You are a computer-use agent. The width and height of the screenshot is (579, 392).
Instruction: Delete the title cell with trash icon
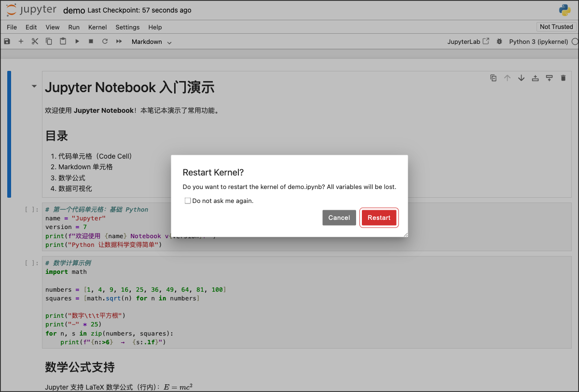(x=563, y=78)
